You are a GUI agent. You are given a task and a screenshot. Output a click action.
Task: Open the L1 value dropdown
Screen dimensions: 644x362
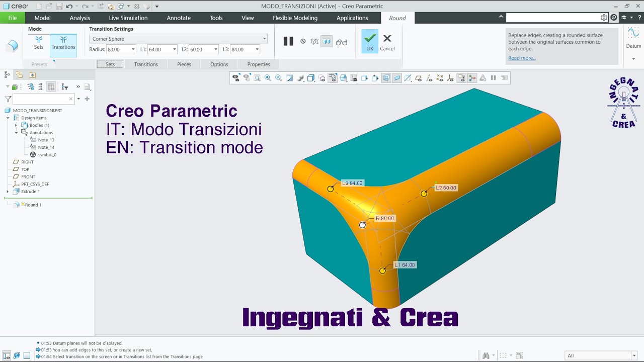coord(175,49)
